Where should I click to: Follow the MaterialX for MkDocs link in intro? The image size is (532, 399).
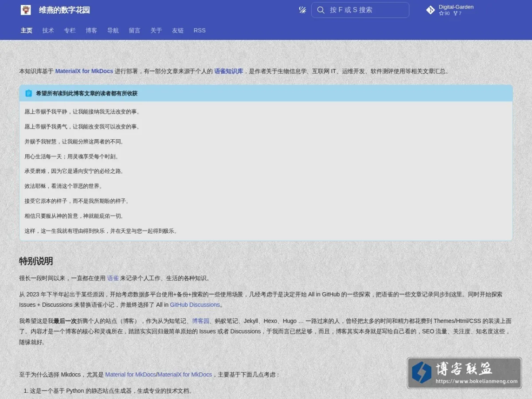84,71
